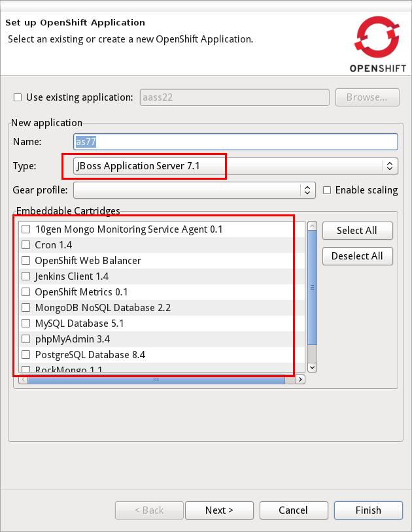Check PostgreSQL Database 8.4 cartridge
This screenshot has width=412, height=532.
[x=26, y=354]
